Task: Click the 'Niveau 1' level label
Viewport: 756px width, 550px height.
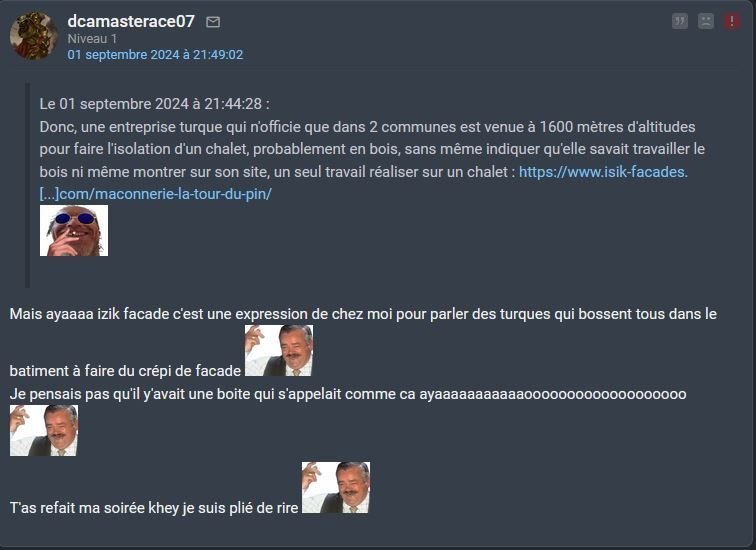Action: (92, 39)
